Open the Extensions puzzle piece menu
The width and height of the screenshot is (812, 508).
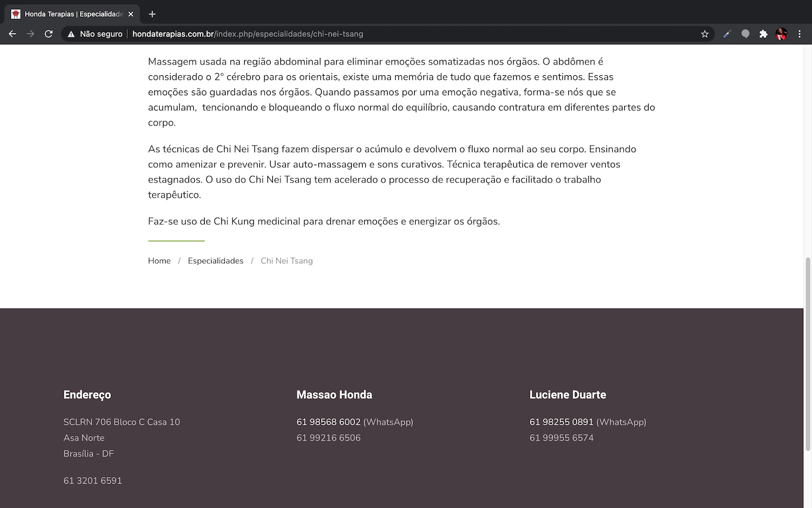pyautogui.click(x=763, y=34)
